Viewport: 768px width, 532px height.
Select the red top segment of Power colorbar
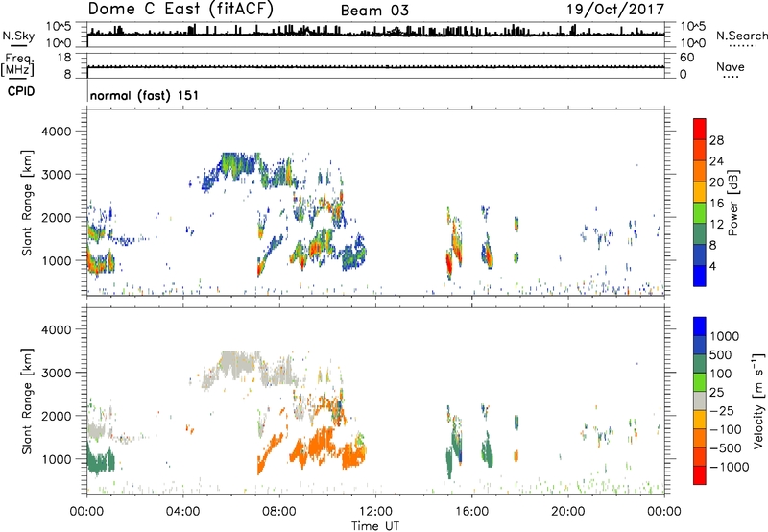(x=700, y=129)
